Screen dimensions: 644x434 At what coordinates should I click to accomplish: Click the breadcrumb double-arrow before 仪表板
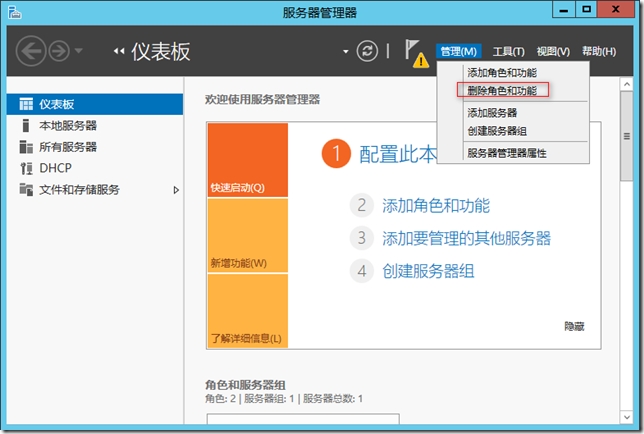(x=119, y=51)
